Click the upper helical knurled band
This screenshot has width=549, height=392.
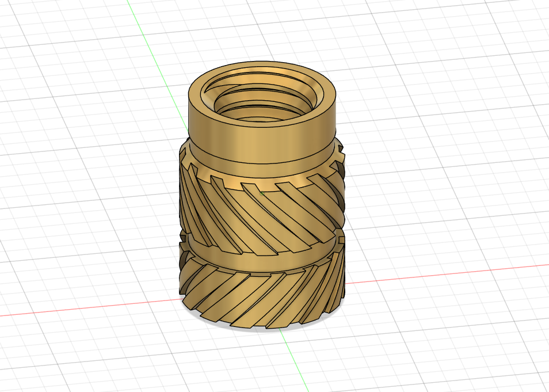coord(262,213)
